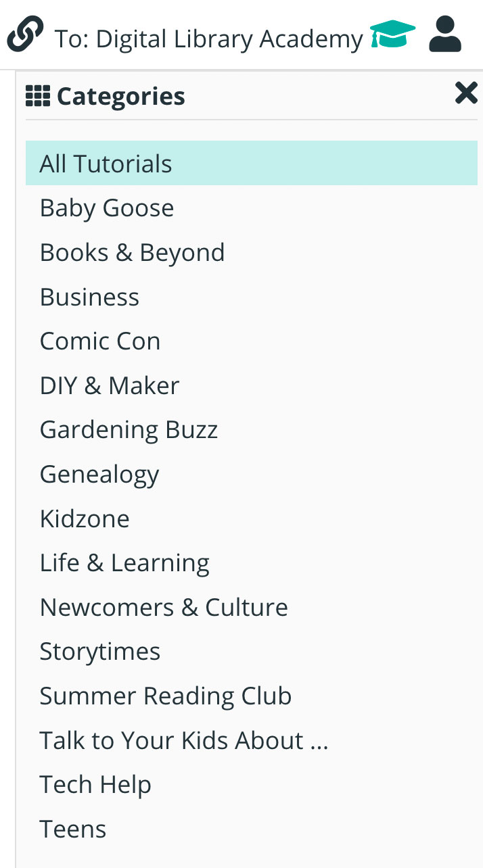
Task: Open the Digital Library Academy link
Action: (209, 39)
